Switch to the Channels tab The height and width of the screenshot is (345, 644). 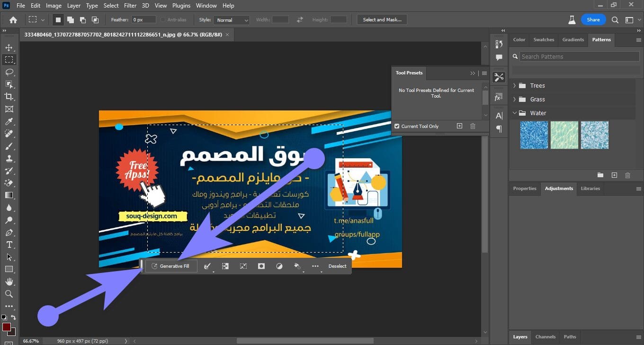[546, 337]
